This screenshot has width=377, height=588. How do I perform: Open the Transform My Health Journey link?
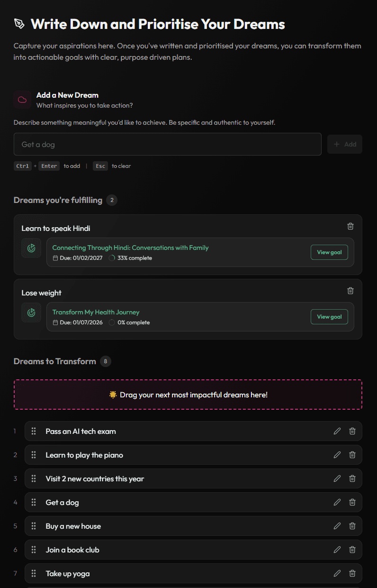[96, 312]
